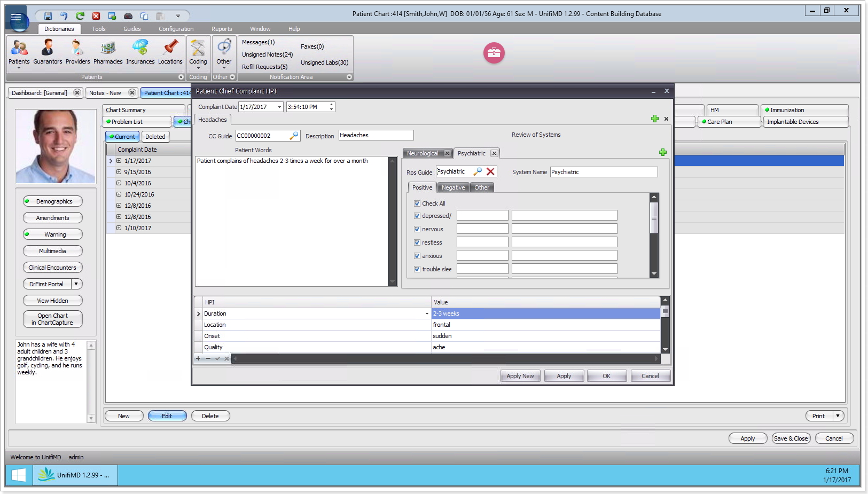Click OK in the Chief Complaint dialog
The image size is (868, 494).
(x=606, y=376)
